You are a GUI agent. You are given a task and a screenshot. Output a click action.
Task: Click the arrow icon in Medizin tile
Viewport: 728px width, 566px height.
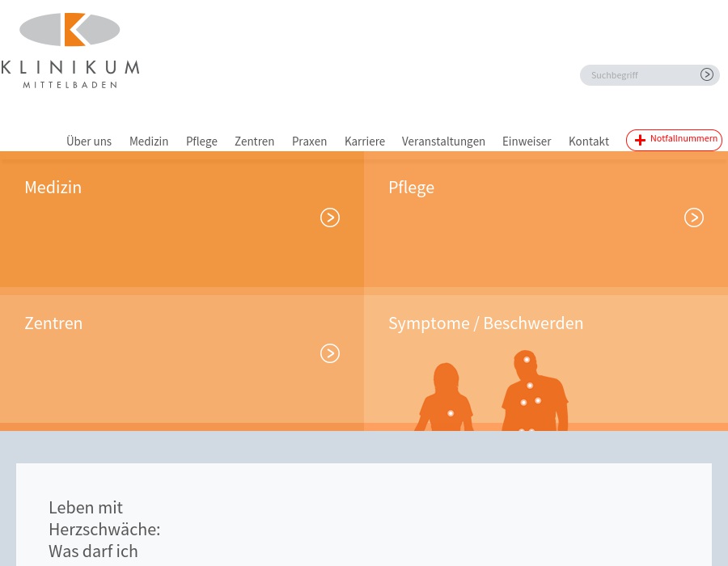[x=330, y=218]
